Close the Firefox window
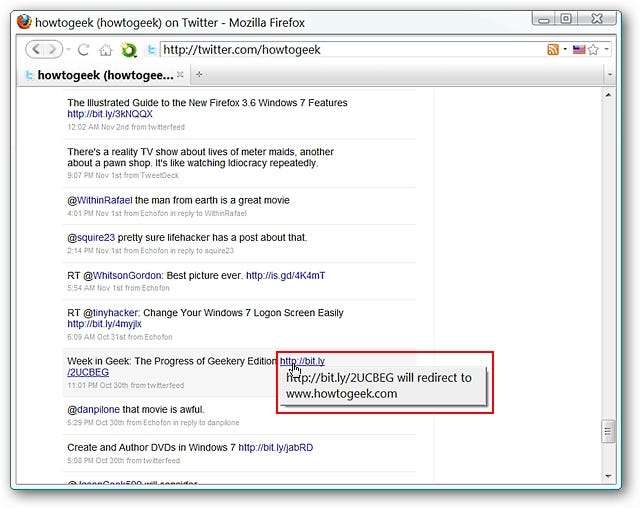 tap(597, 19)
